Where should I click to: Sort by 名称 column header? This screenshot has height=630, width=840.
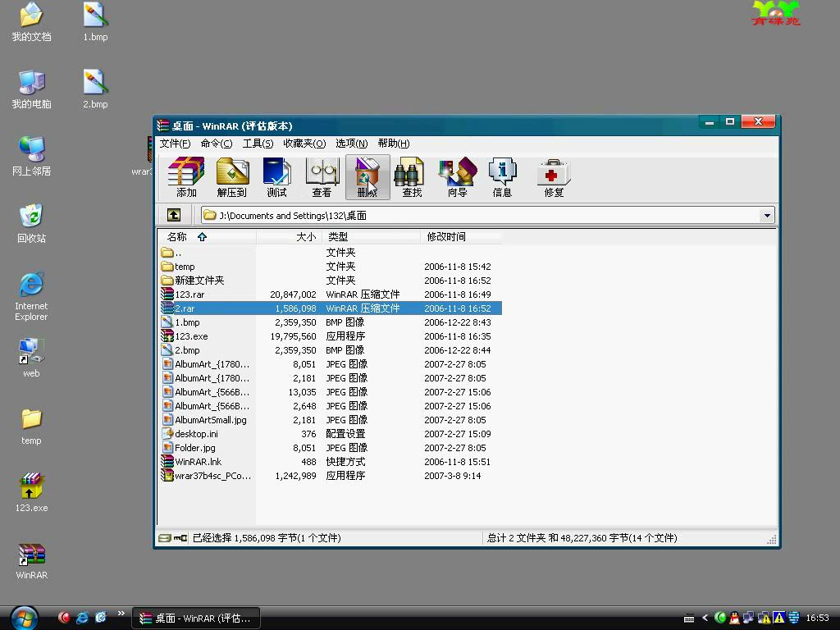207,237
